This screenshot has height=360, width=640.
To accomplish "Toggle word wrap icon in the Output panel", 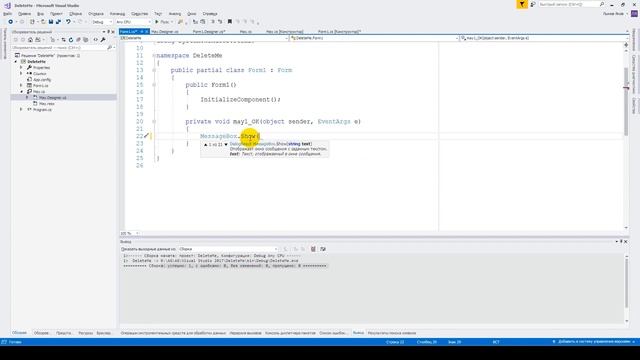I will [x=323, y=249].
